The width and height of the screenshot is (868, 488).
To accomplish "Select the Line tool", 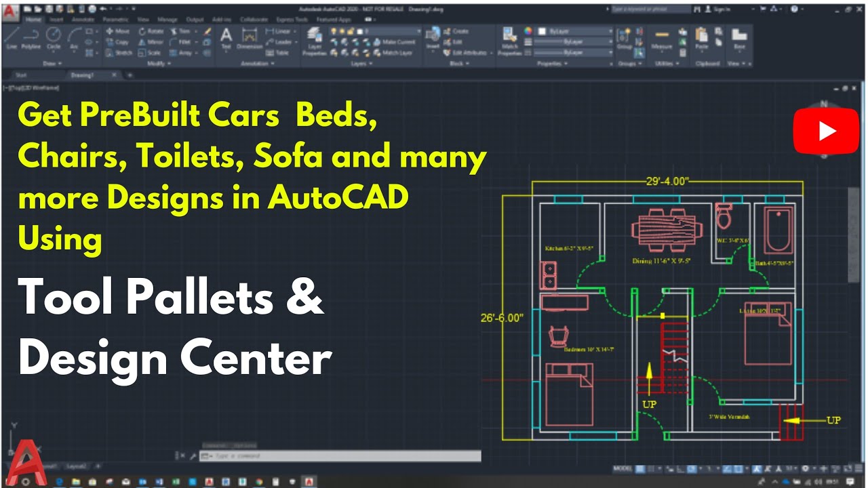I will 12,39.
